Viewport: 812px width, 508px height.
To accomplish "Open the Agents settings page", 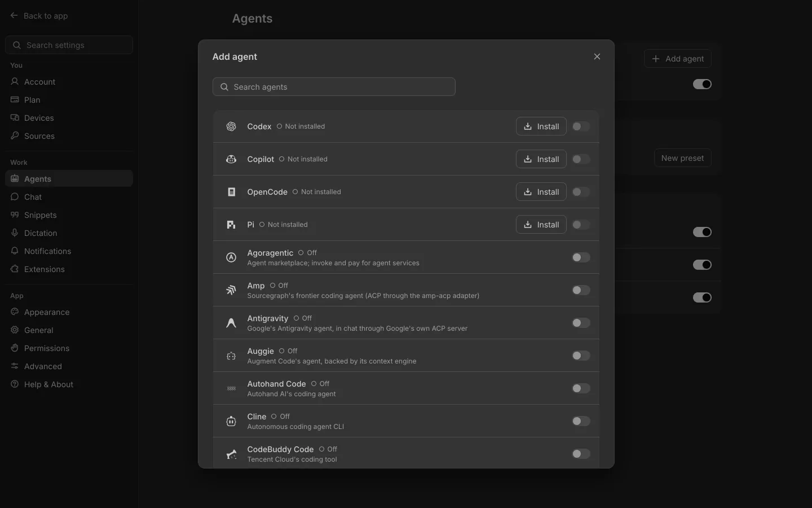I will pos(69,179).
